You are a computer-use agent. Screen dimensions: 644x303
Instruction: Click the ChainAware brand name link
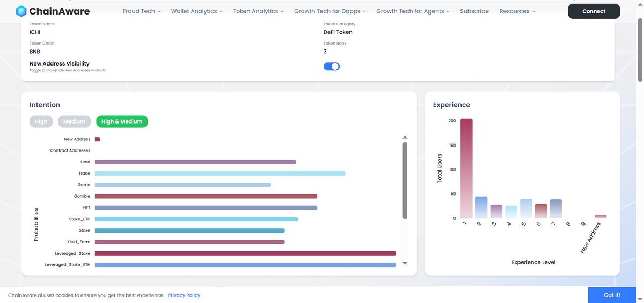coord(60,11)
